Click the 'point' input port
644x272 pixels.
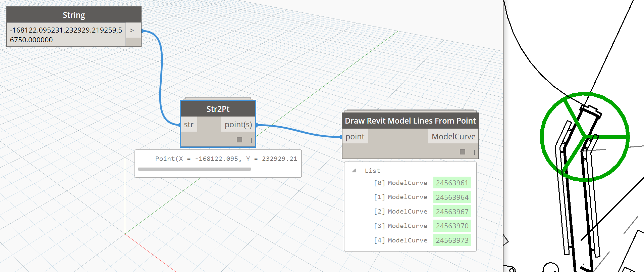(x=355, y=137)
